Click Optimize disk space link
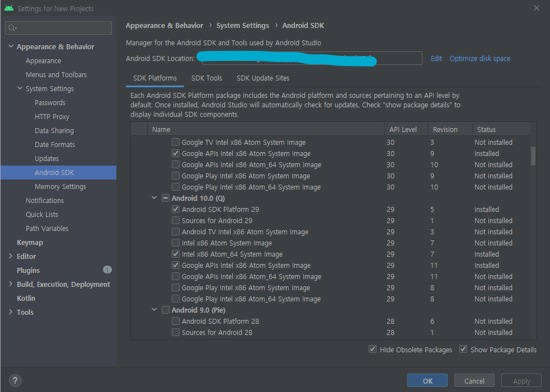This screenshot has height=392, width=550. (480, 59)
